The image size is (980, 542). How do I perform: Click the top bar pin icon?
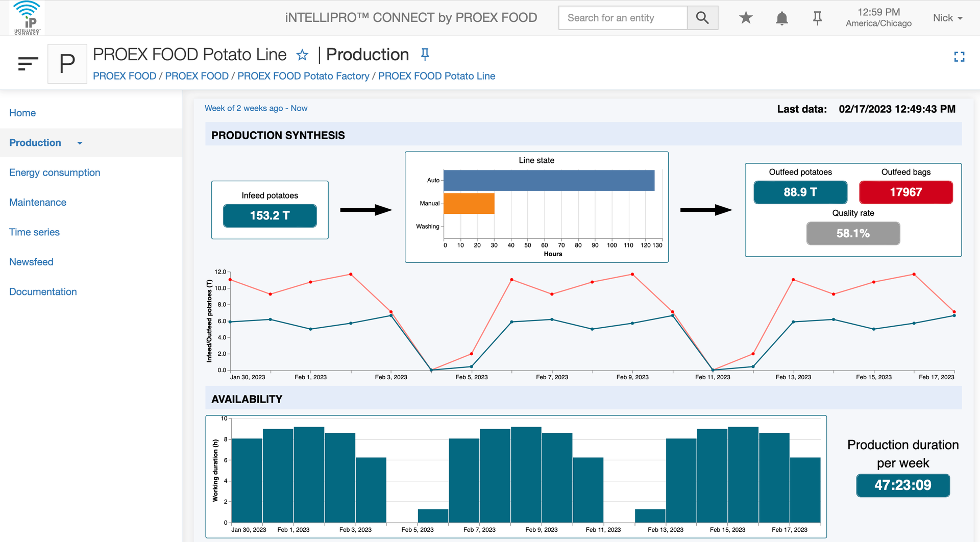[x=817, y=18]
